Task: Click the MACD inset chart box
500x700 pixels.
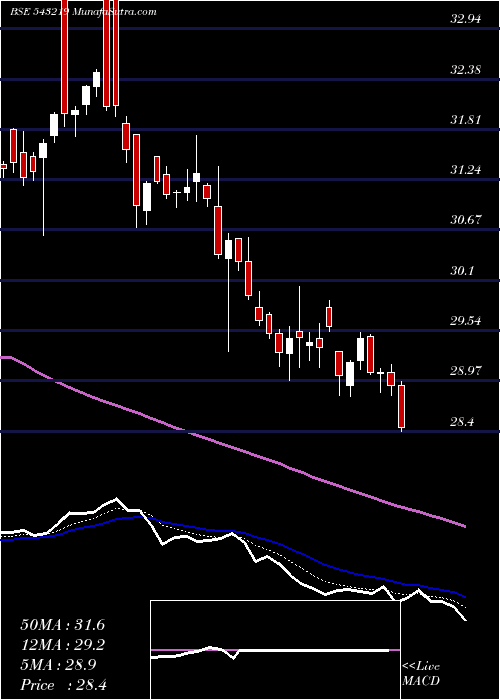Action: click(x=275, y=650)
